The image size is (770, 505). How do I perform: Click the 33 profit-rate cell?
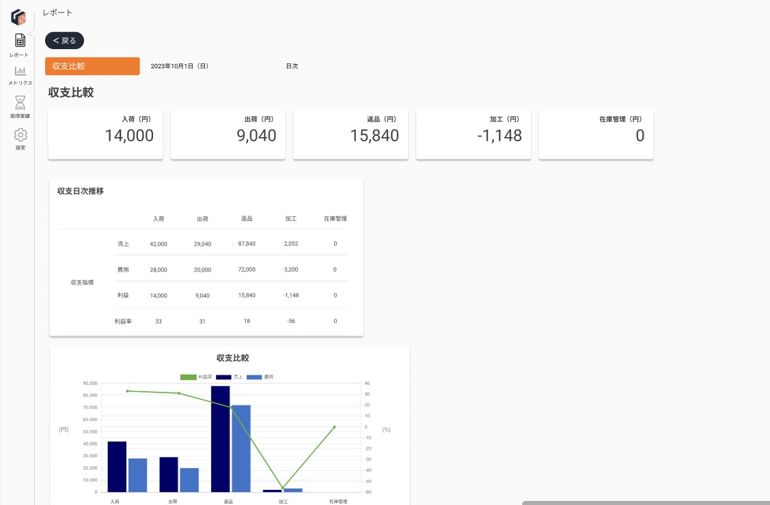[x=158, y=321]
